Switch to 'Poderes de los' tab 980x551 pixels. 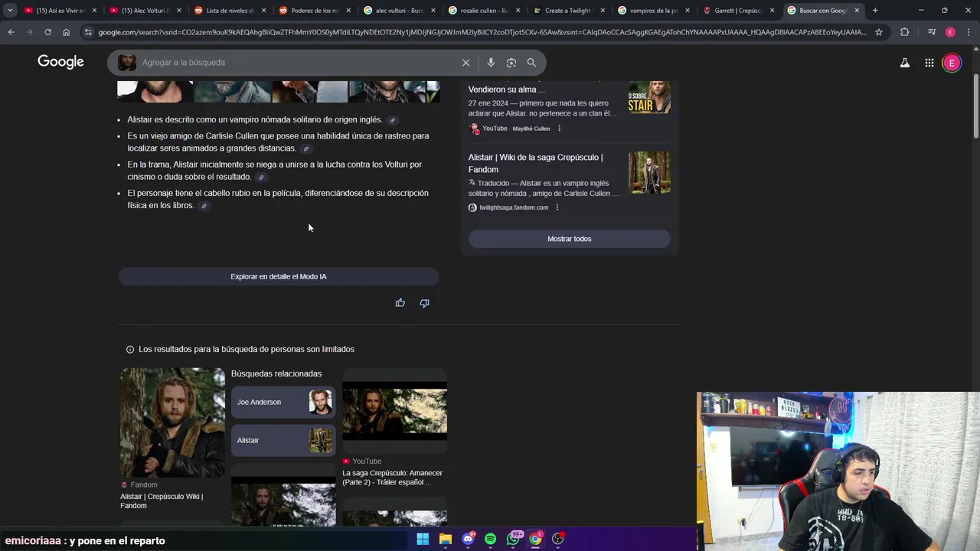coord(314,11)
